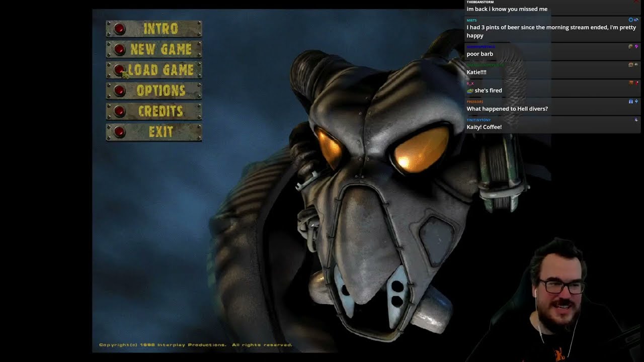The height and width of the screenshot is (362, 644).
Task: Click the Interplay Productions copyright text
Action: coord(195,345)
